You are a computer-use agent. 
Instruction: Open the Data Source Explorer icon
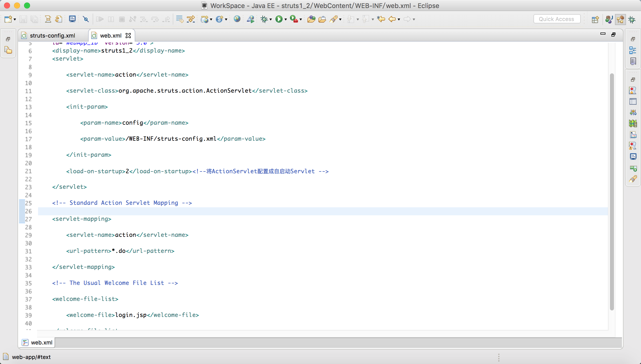coord(633,123)
